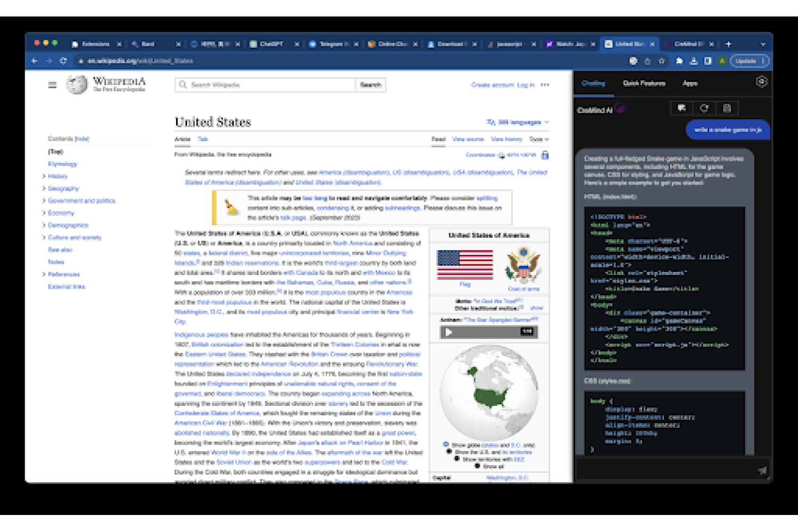Switch to the Extensions browser tab
The height and width of the screenshot is (532, 798).
(x=96, y=44)
